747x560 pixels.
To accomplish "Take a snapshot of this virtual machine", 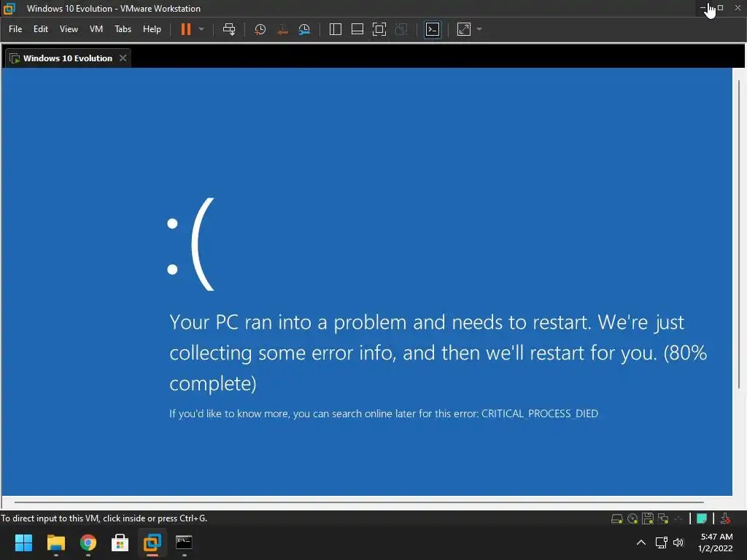I will pos(260,29).
